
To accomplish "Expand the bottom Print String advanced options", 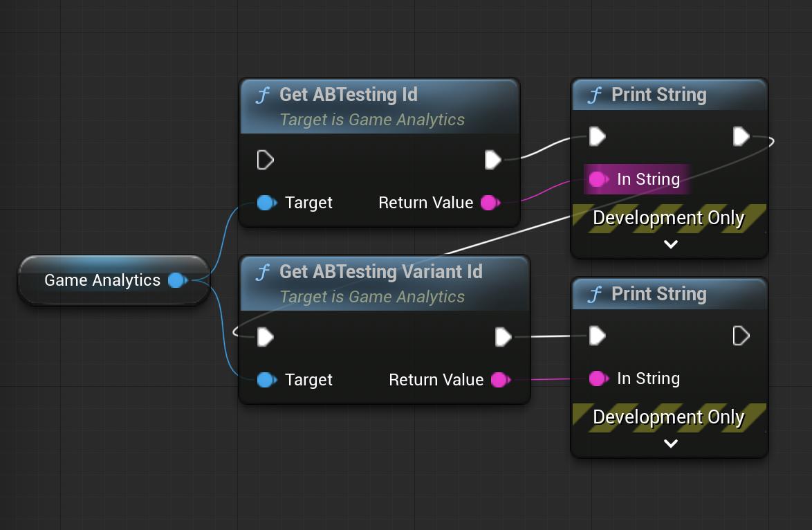I will coord(670,444).
